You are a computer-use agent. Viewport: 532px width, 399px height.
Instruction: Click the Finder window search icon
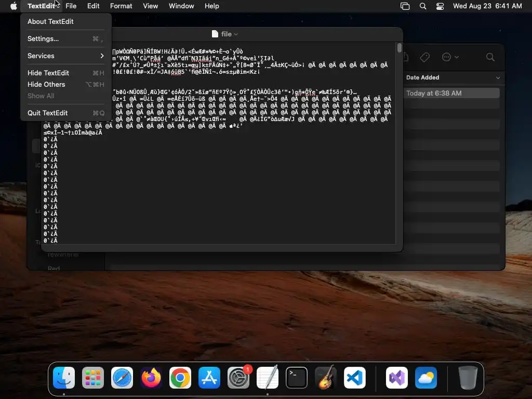[x=490, y=57]
